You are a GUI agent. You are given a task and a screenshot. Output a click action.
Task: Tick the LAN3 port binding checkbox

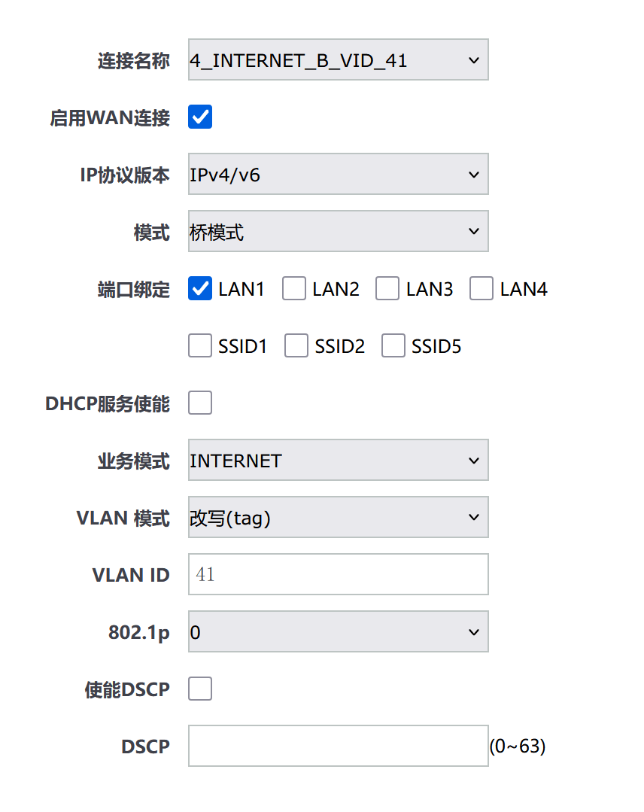pyautogui.click(x=387, y=289)
